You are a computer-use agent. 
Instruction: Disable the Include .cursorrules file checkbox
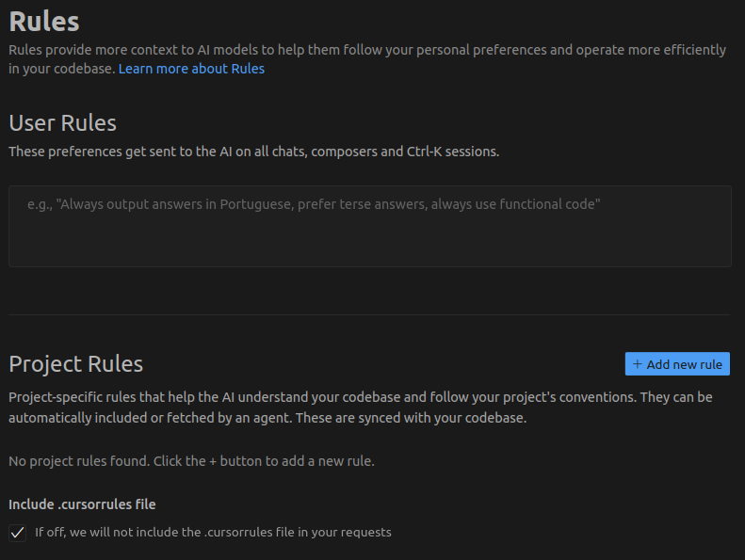(x=18, y=533)
